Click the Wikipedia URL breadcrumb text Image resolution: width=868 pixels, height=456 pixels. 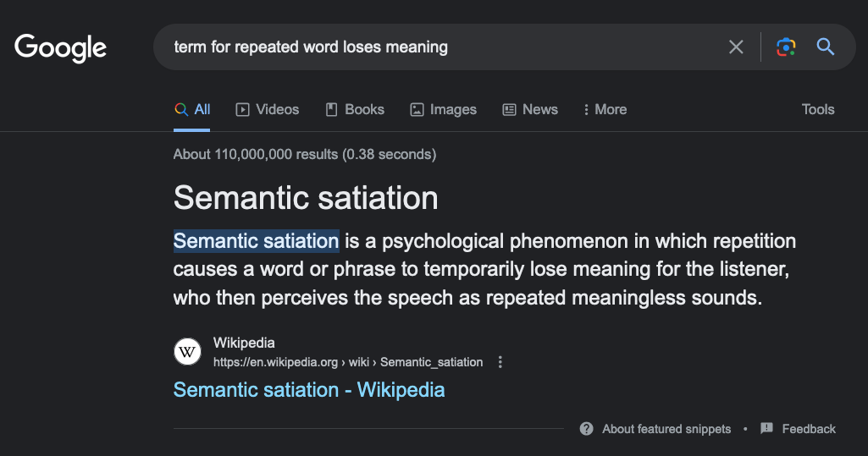coord(347,362)
